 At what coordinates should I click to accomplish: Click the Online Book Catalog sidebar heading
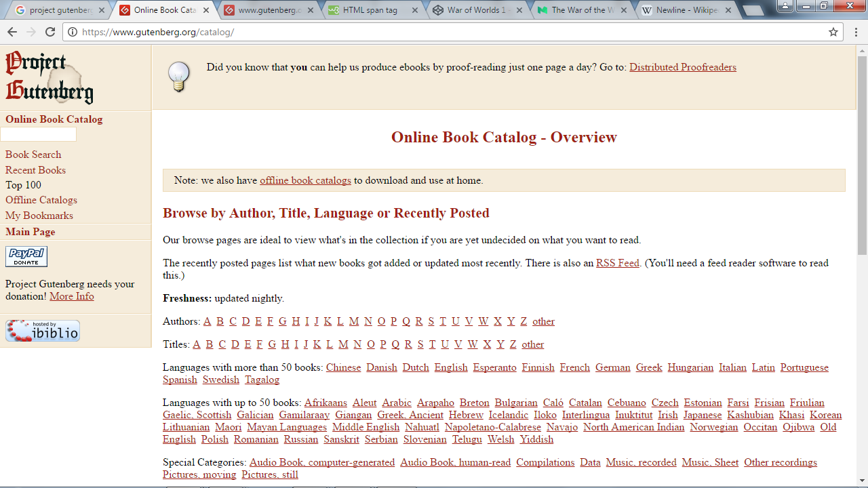point(54,119)
